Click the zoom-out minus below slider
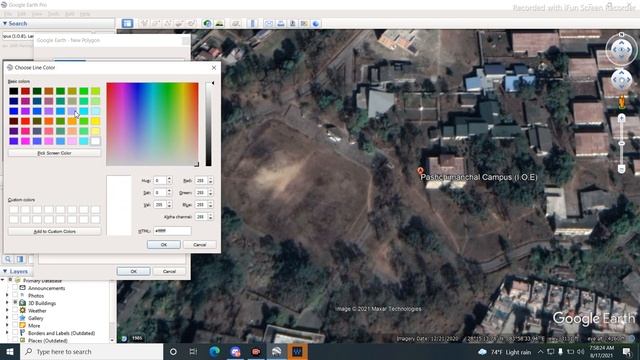 (621, 169)
